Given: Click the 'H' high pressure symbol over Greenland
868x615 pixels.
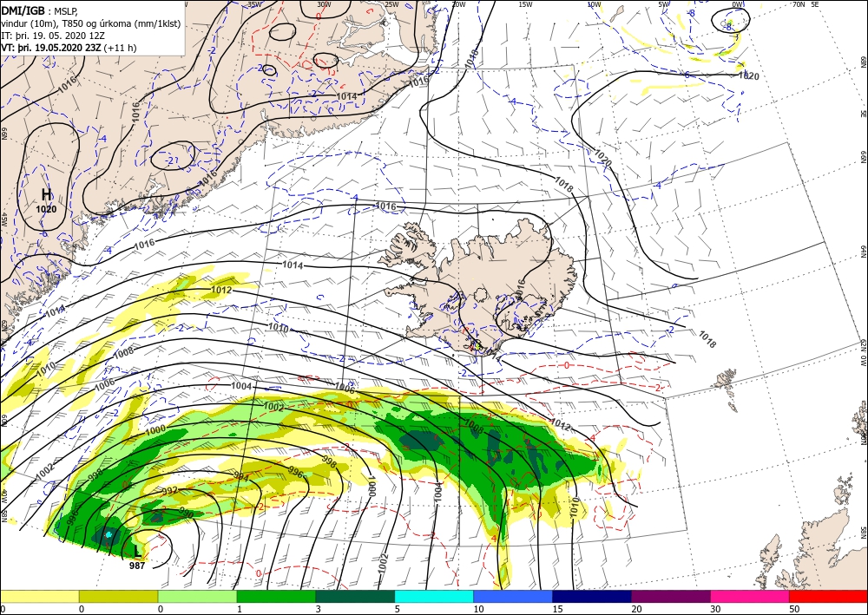Looking at the screenshot, I should pyautogui.click(x=47, y=194).
